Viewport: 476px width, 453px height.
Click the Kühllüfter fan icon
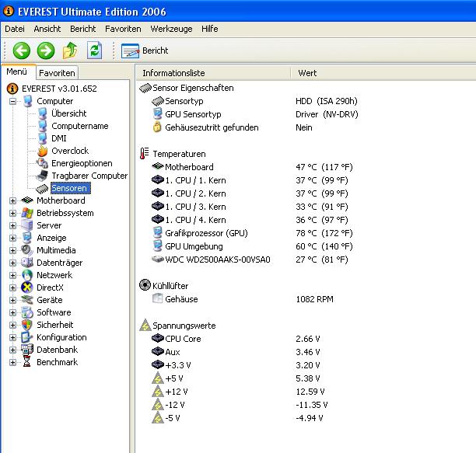click(145, 285)
